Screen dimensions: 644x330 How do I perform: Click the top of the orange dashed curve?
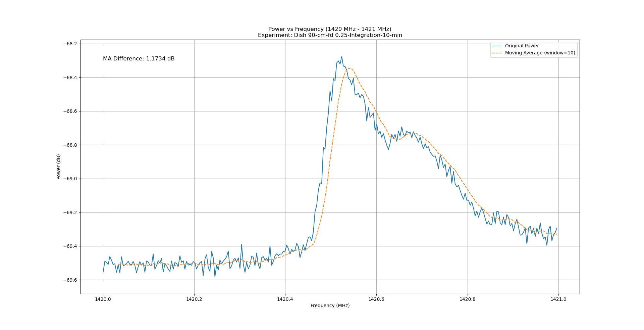pyautogui.click(x=349, y=68)
